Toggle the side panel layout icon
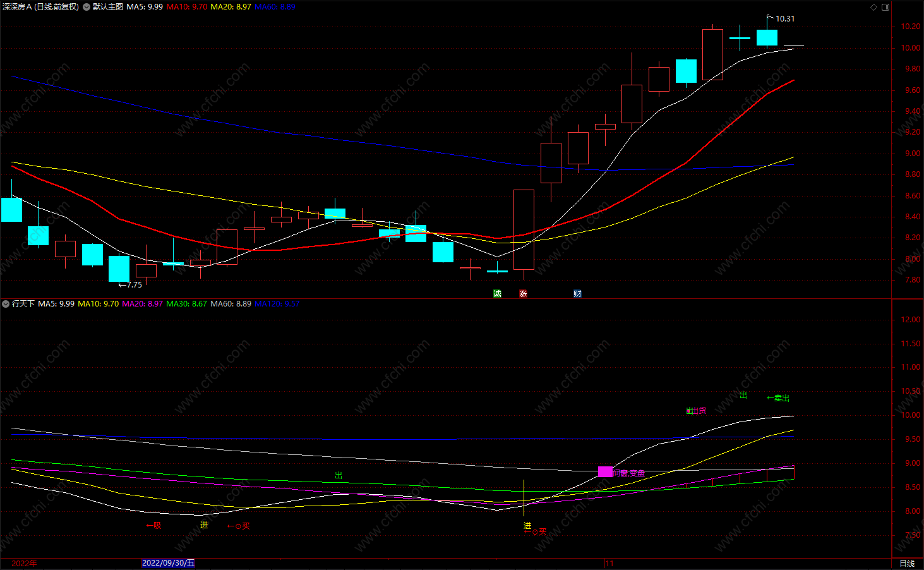This screenshot has width=924, height=570. [885, 7]
